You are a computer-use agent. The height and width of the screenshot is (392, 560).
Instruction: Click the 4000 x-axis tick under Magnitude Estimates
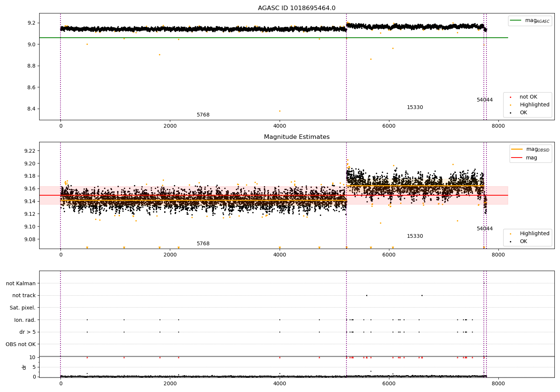279,255
